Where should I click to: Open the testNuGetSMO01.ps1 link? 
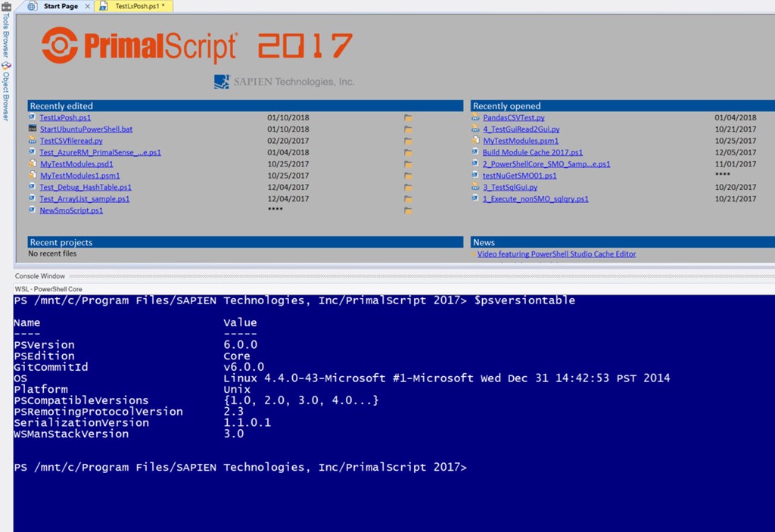point(519,176)
